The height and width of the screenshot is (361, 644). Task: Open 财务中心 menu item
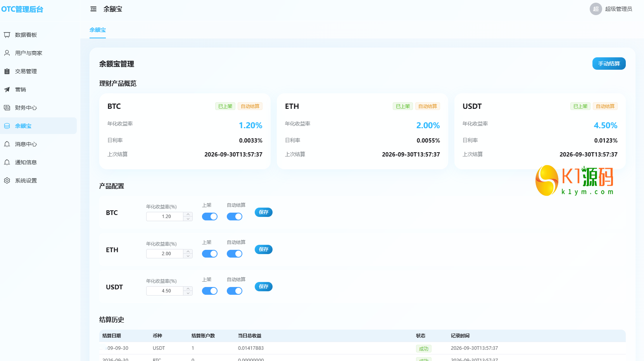point(38,108)
